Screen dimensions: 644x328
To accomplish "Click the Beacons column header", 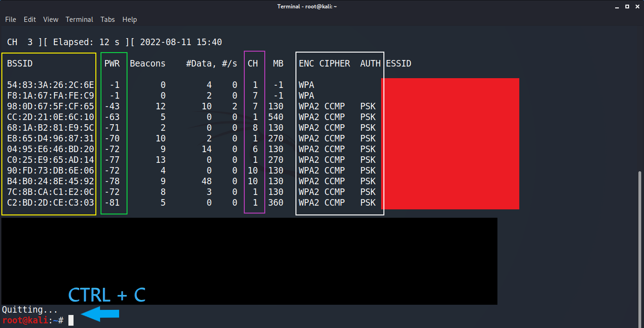I will pos(148,64).
